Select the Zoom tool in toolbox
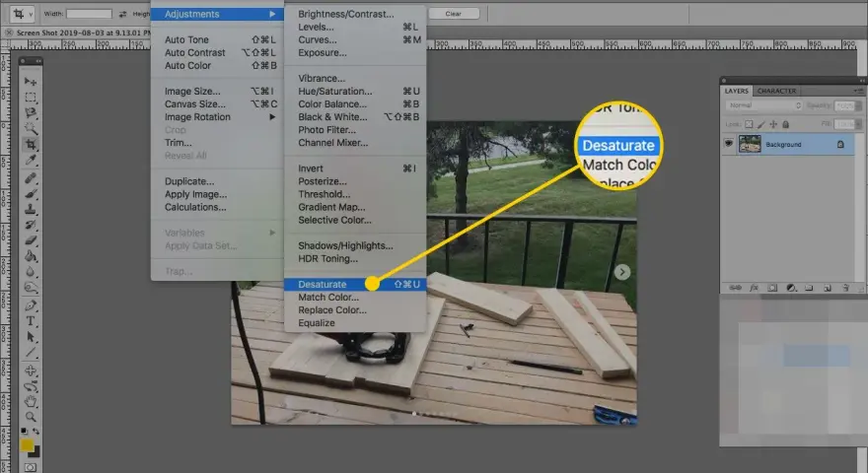The width and height of the screenshot is (868, 473). point(31,417)
